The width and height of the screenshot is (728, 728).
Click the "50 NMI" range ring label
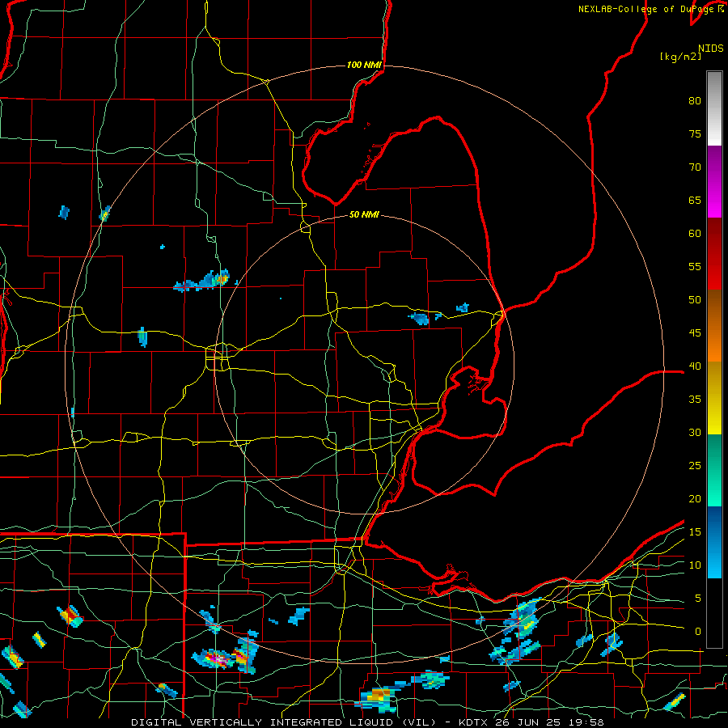[x=364, y=214]
